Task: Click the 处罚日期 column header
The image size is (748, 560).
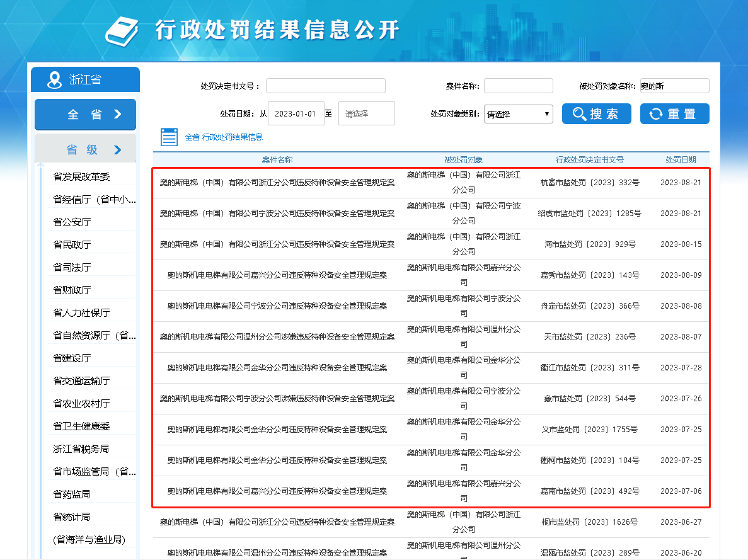Action: 681,160
